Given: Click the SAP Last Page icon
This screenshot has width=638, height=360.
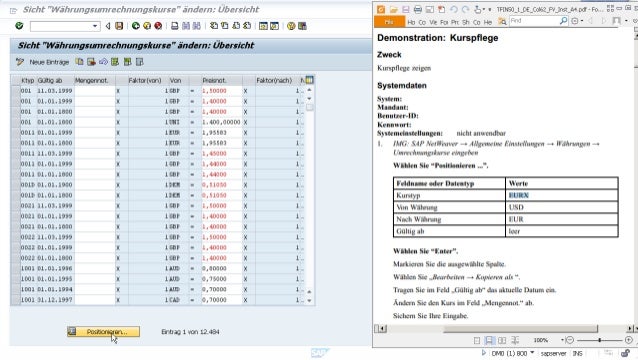Looking at the screenshot, I should point(247,26).
